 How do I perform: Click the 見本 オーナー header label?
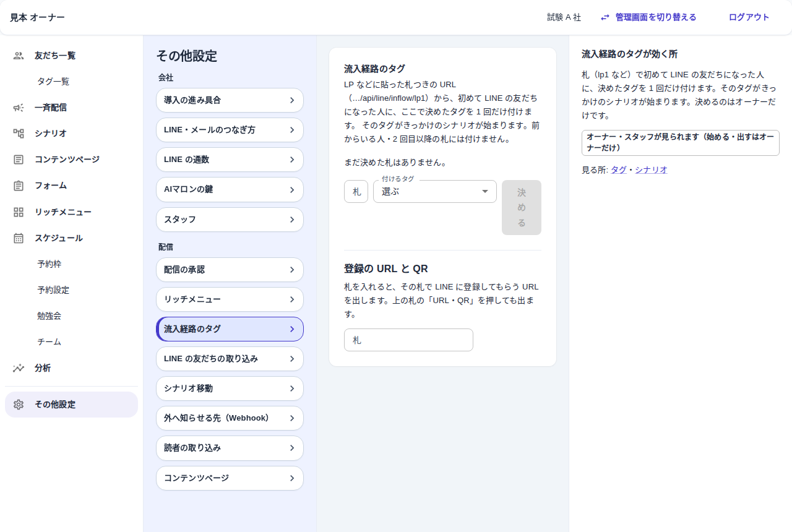click(x=37, y=17)
